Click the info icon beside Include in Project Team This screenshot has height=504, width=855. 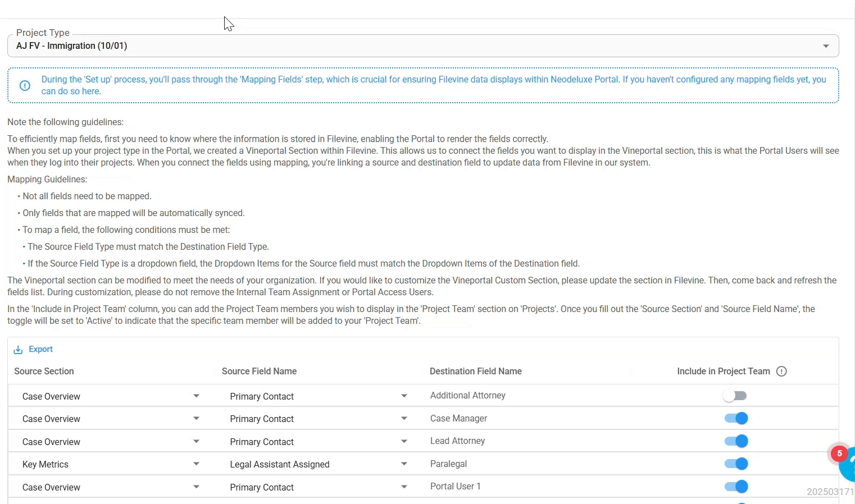pyautogui.click(x=781, y=372)
